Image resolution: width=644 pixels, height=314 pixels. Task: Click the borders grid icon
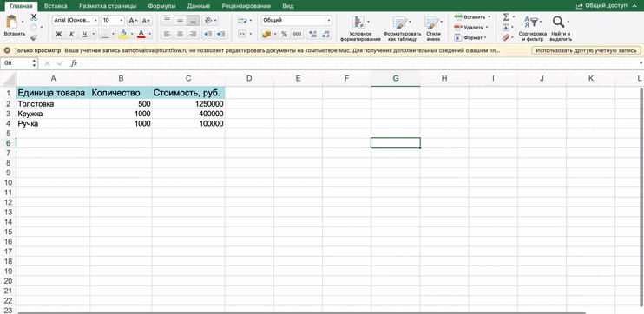(x=105, y=34)
